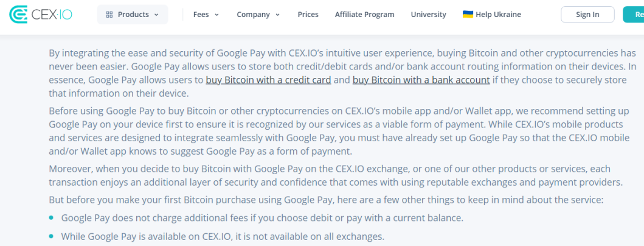Go to the Prices page

coord(308,15)
